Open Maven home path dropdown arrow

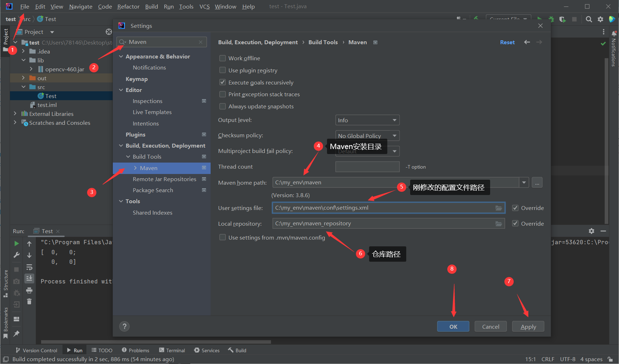click(x=524, y=183)
